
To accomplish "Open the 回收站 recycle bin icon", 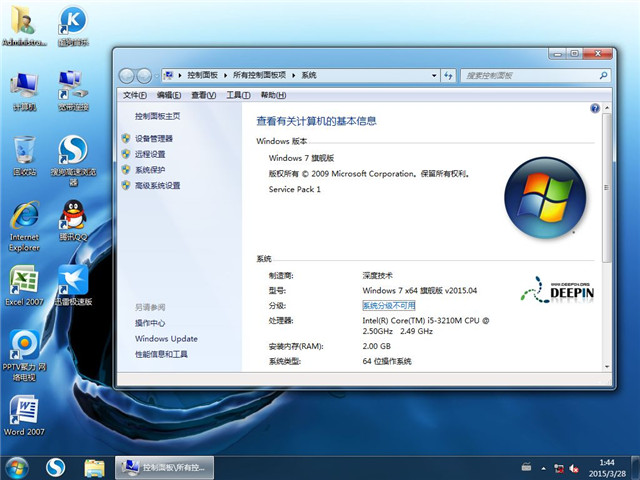I will click(x=24, y=156).
